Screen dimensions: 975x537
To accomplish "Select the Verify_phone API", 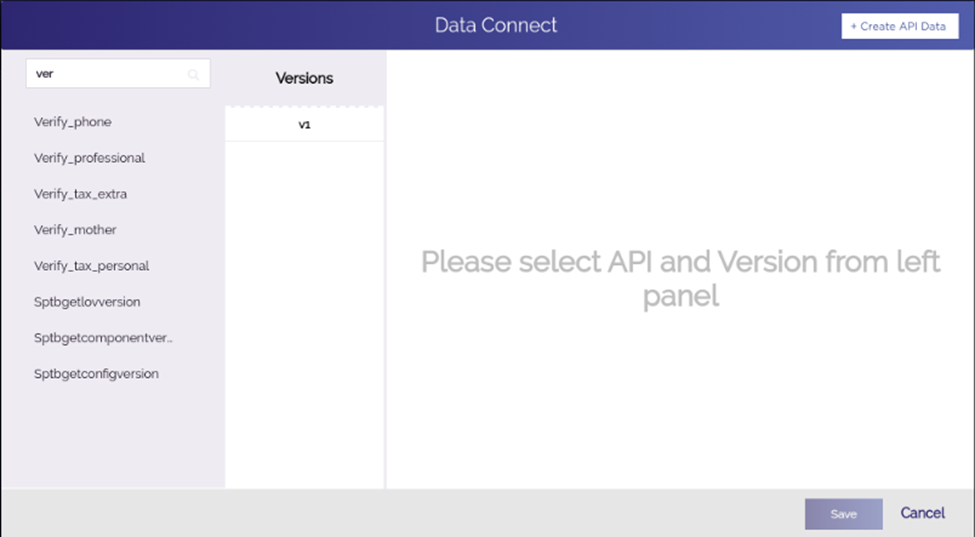I will [x=73, y=122].
